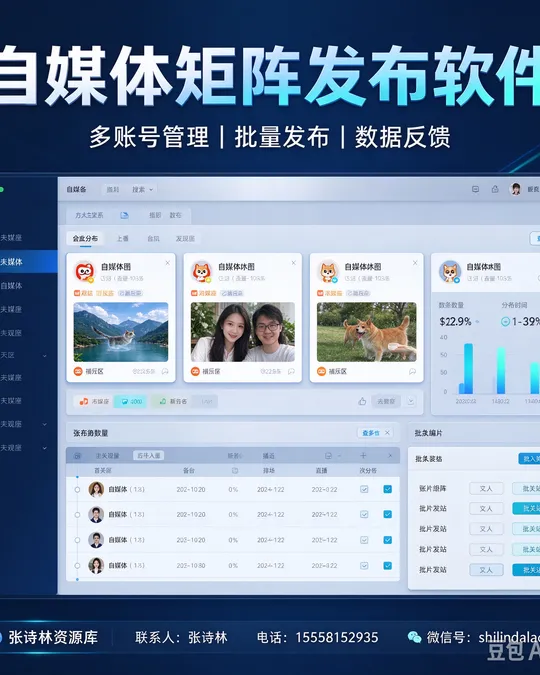Open the two dogs on grass thumbnail
The width and height of the screenshot is (540, 675).
(366, 332)
